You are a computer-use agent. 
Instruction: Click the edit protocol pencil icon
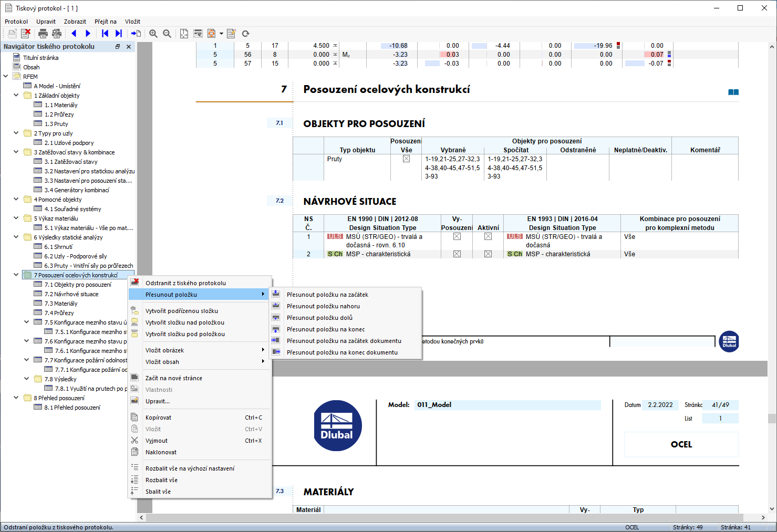[232, 34]
